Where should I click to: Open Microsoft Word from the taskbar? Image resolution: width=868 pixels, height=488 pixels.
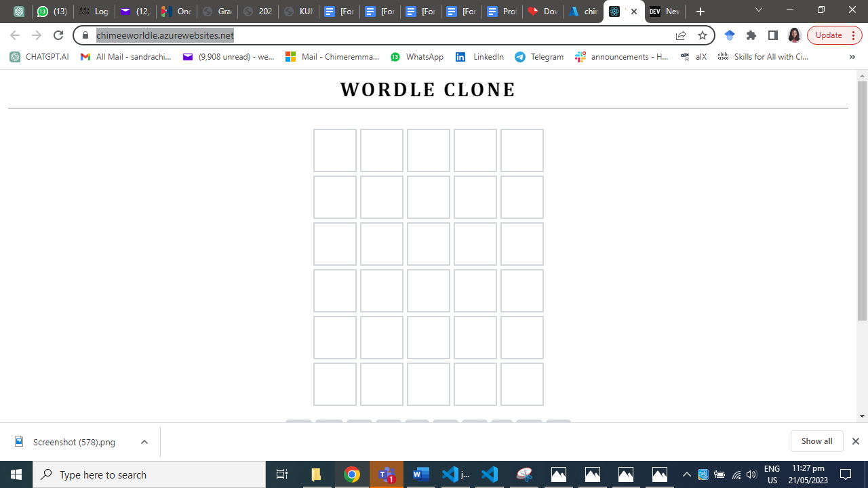click(x=421, y=474)
